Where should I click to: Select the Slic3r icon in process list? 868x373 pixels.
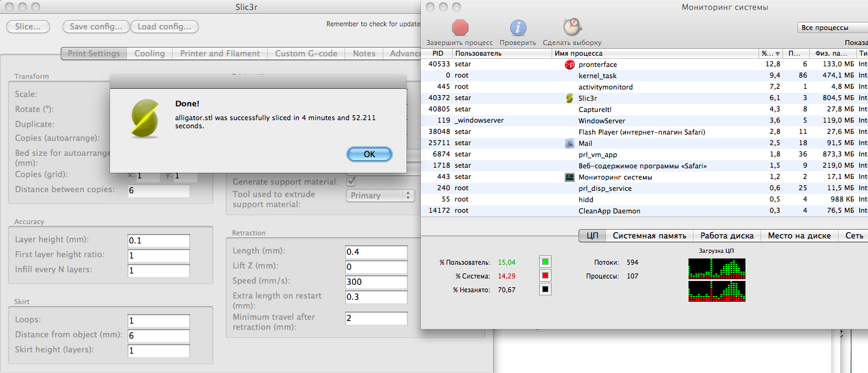pos(569,98)
